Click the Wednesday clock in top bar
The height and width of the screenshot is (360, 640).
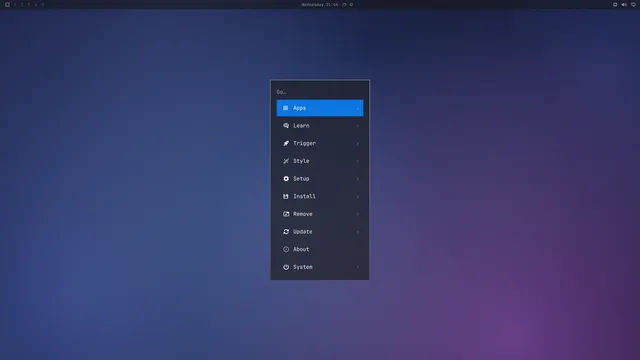pos(320,5)
